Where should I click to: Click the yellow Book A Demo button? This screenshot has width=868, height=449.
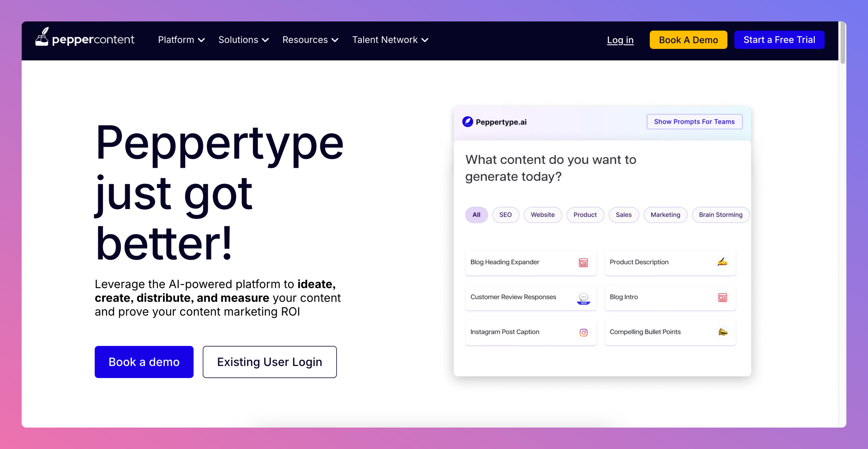tap(688, 40)
